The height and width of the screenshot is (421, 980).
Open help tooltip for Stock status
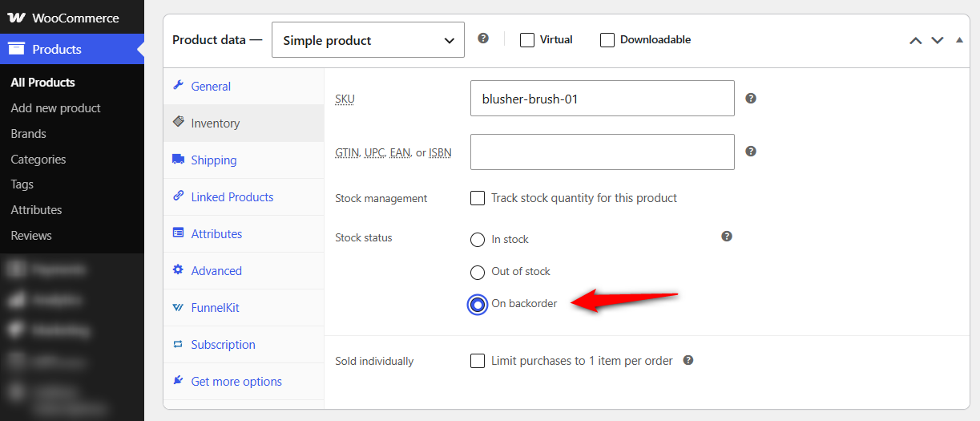pos(727,237)
